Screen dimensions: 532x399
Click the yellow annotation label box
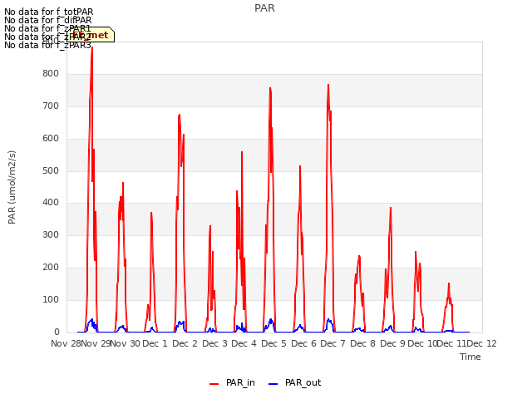pyautogui.click(x=91, y=35)
